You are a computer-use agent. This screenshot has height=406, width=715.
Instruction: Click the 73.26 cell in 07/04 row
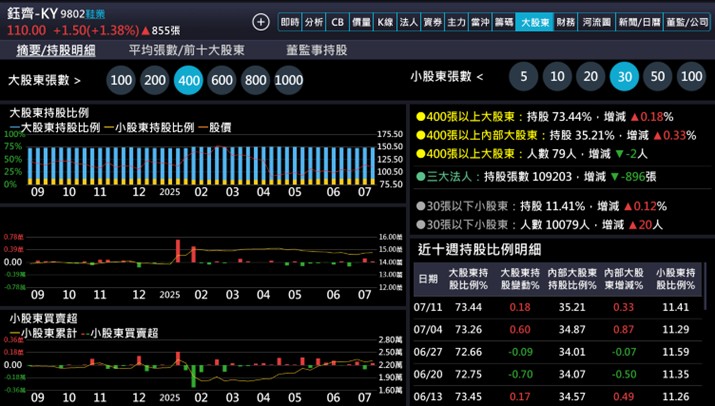[468, 329]
